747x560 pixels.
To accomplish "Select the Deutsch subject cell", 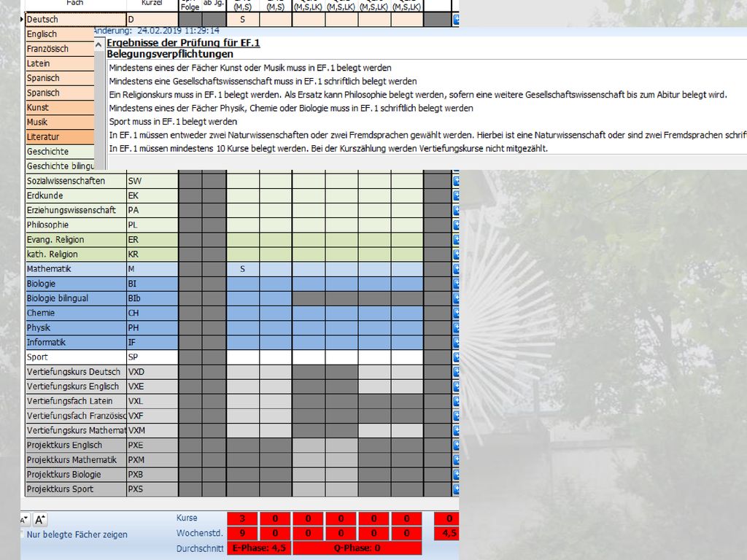I will [x=76, y=20].
